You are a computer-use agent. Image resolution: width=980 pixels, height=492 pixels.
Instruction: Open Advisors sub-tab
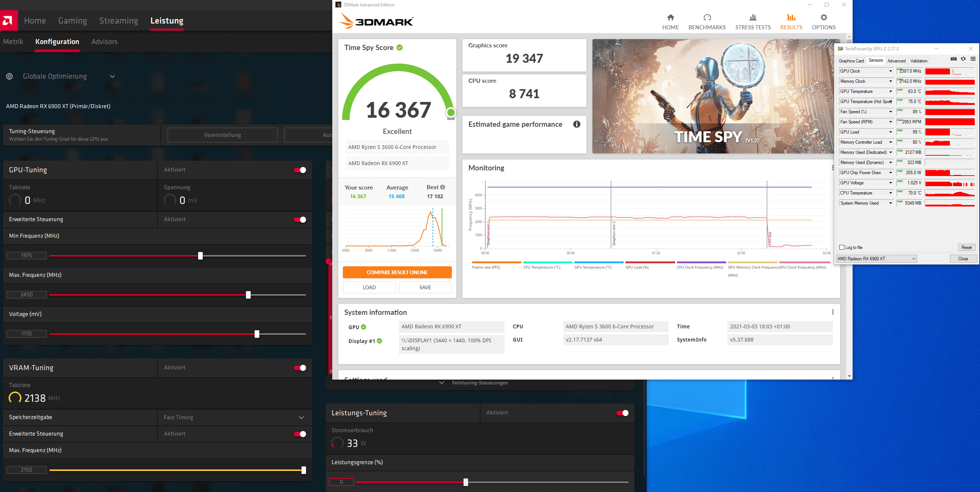pyautogui.click(x=104, y=41)
